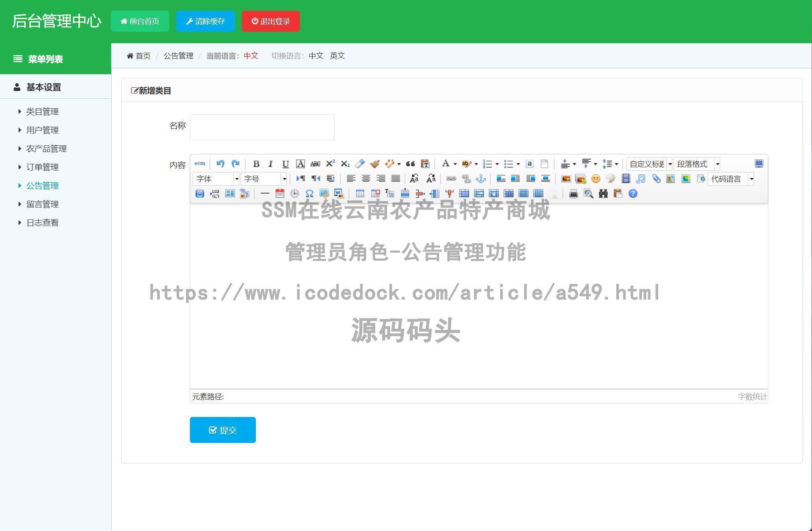Toggle bold formatting in editor
812x531 pixels.
coord(256,164)
